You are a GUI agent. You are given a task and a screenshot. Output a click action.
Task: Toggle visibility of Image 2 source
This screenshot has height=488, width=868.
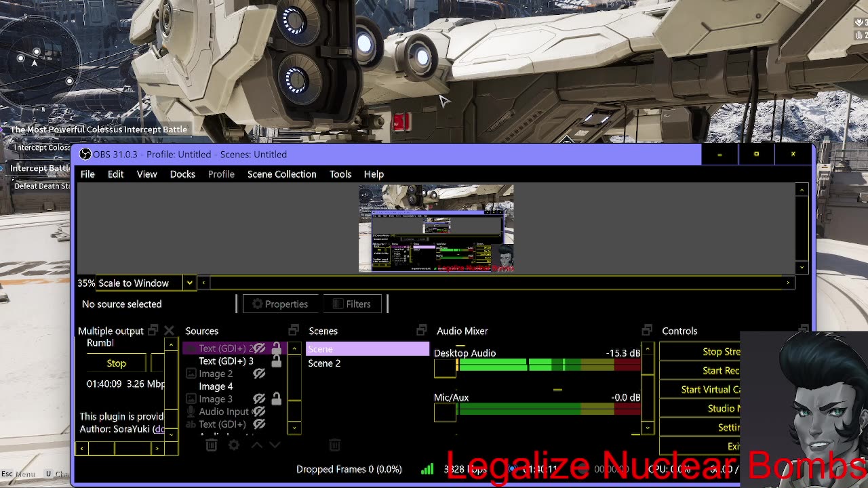tap(259, 373)
